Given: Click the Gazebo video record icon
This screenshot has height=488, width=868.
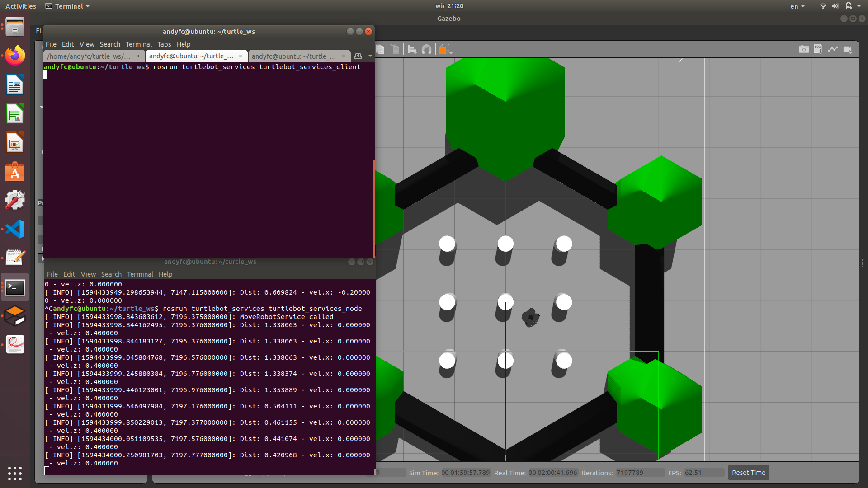Looking at the screenshot, I should [x=848, y=49].
